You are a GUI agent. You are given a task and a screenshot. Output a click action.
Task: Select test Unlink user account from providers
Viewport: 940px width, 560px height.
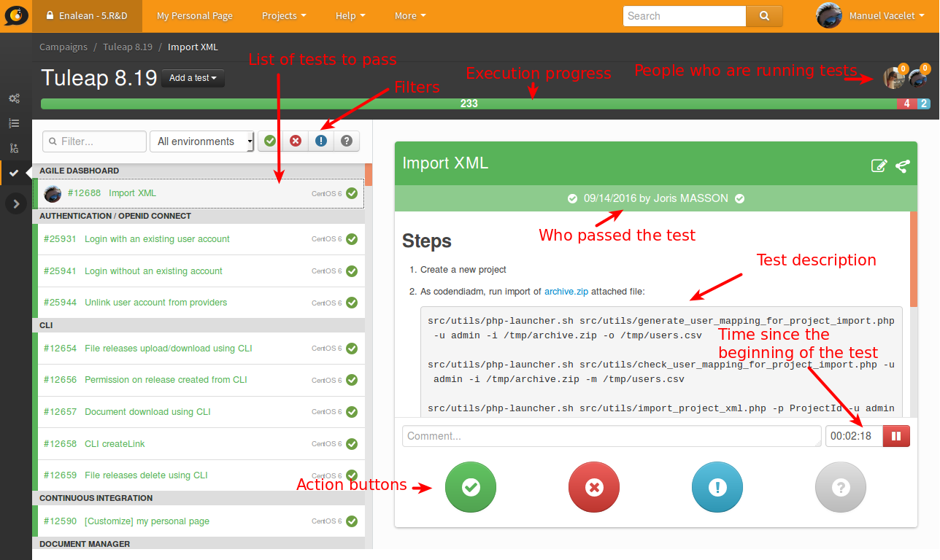(x=199, y=303)
